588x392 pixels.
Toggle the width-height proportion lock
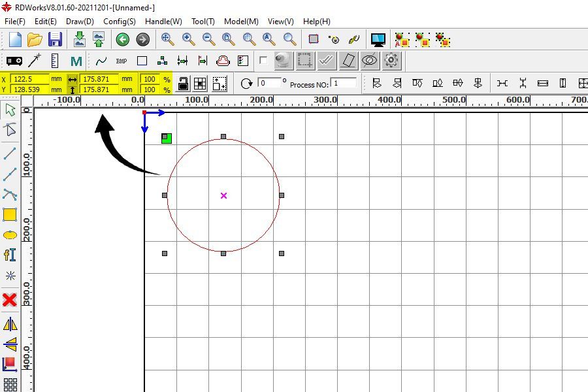[184, 82]
